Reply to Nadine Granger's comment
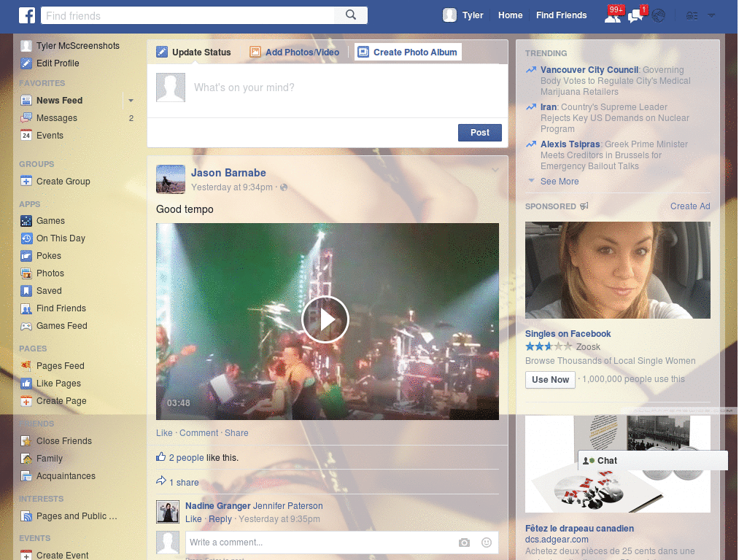Screen dimensions: 747x560 (220, 519)
